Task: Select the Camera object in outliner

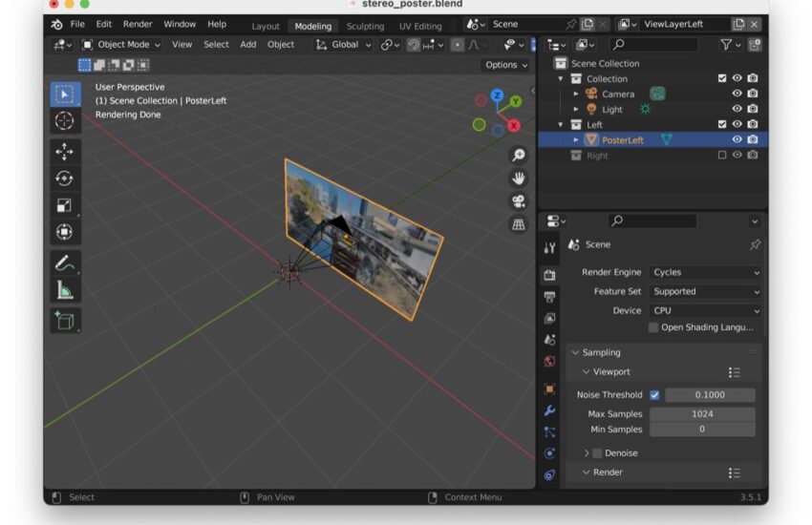Action: pos(618,94)
